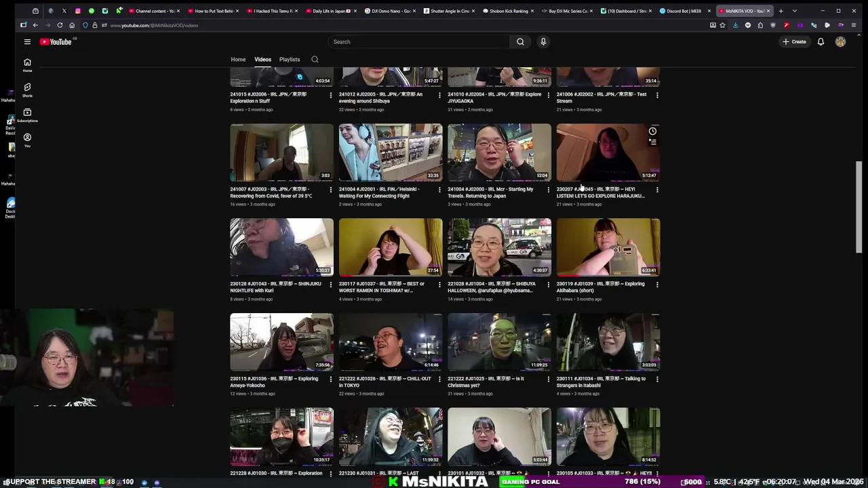Switch to channel Playlists tab
Image resolution: width=868 pixels, height=488 pixels.
[290, 60]
